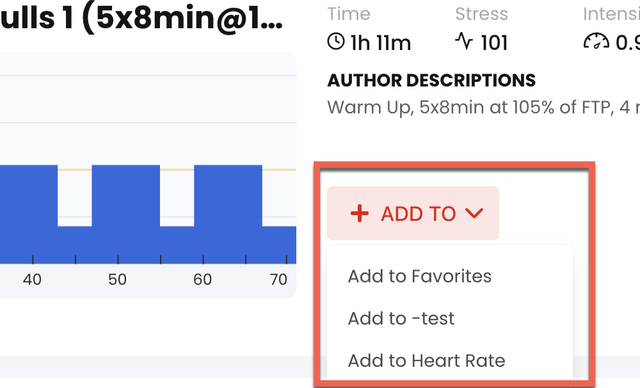Click the orange FTP threshold line
The image size is (640, 388).
tap(177, 169)
